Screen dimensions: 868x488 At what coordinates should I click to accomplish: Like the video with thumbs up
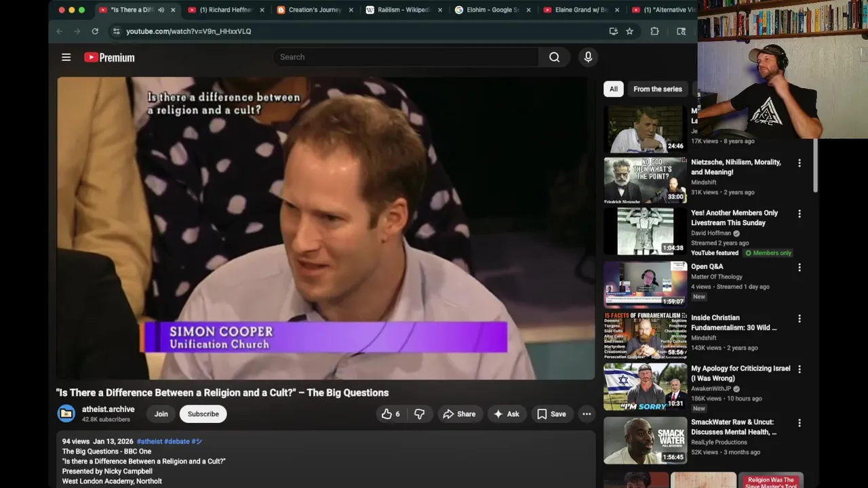click(x=391, y=414)
